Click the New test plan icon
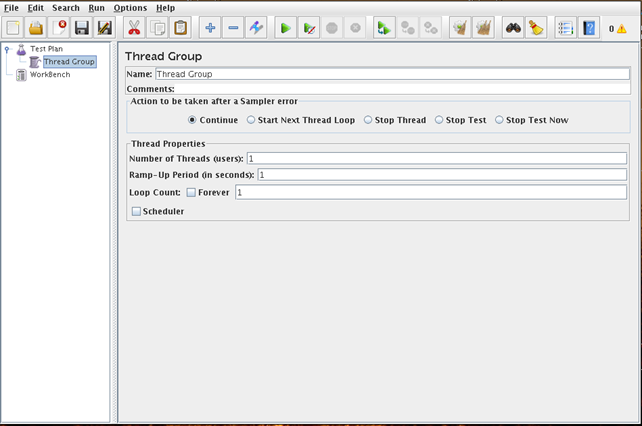This screenshot has width=642, height=426. (x=14, y=29)
